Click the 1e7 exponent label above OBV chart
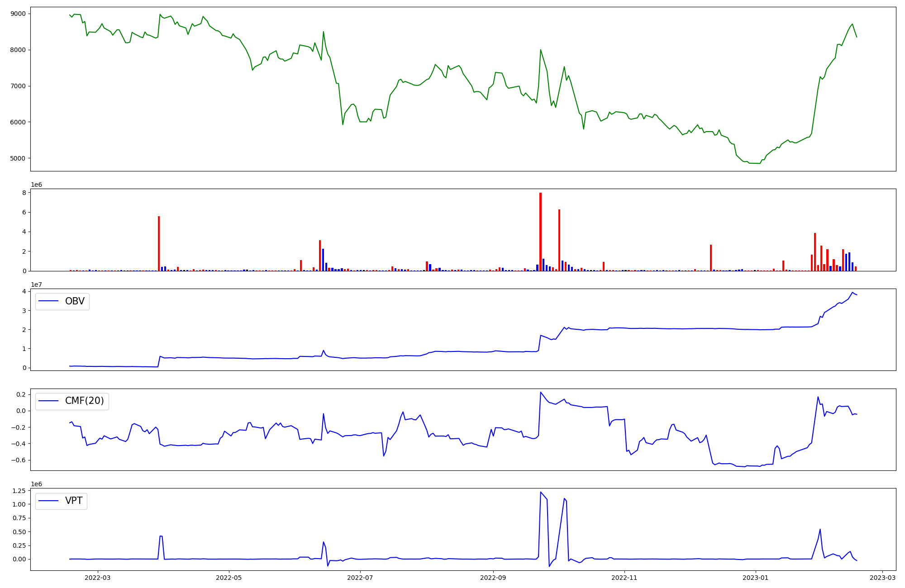This screenshot has width=905, height=588. tap(37, 285)
